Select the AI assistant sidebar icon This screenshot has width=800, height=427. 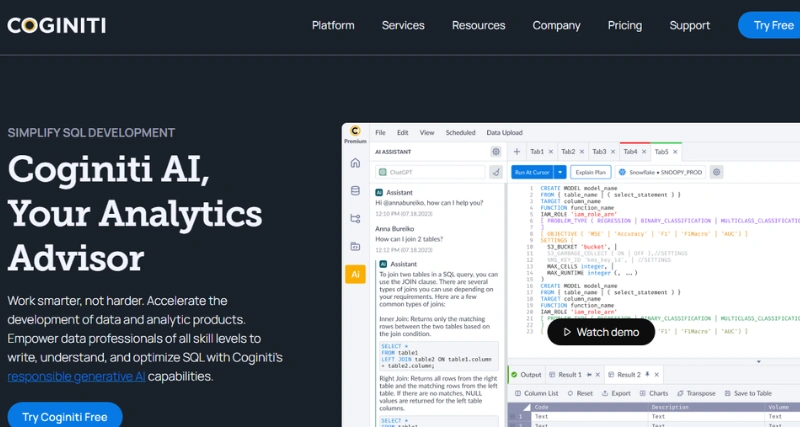[355, 274]
